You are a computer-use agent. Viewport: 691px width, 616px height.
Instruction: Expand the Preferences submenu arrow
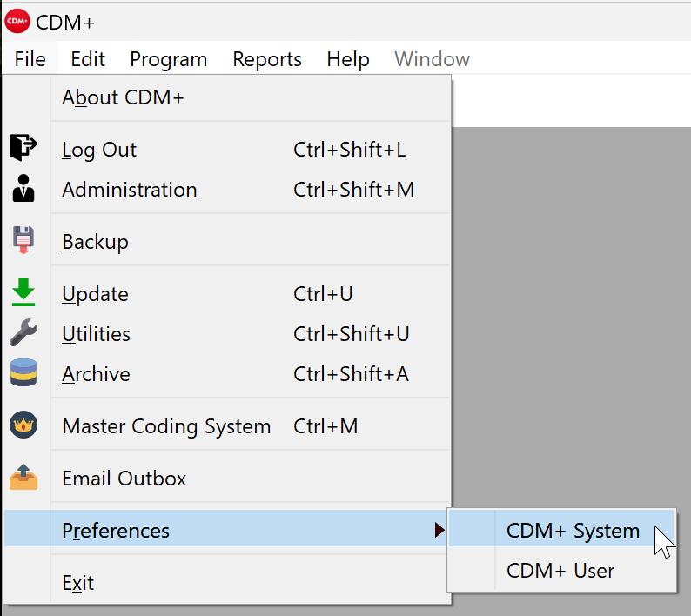pos(439,530)
